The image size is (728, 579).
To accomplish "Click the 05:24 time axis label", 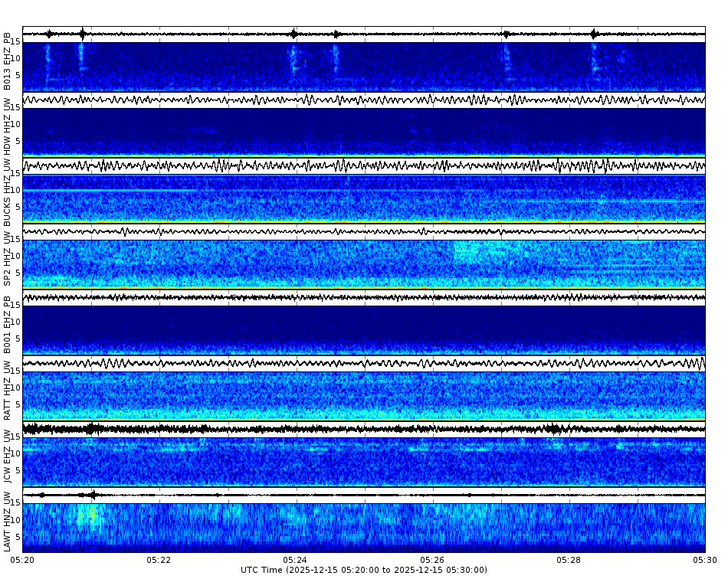I will 296,560.
